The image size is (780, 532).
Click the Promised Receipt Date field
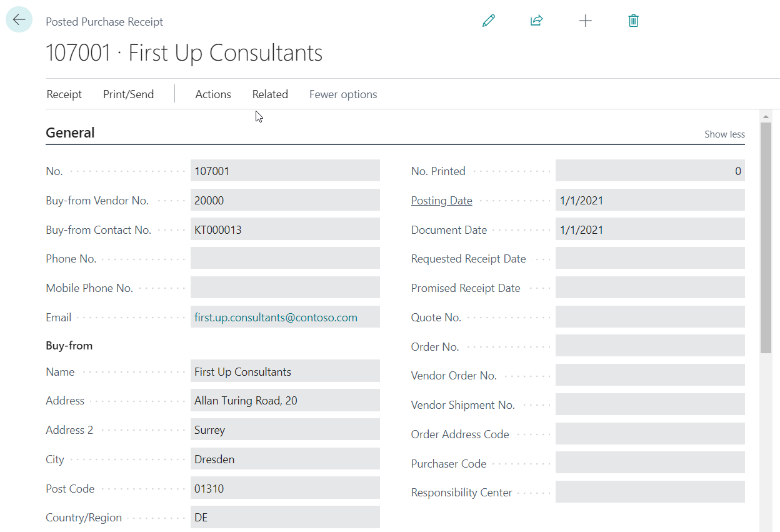click(650, 288)
